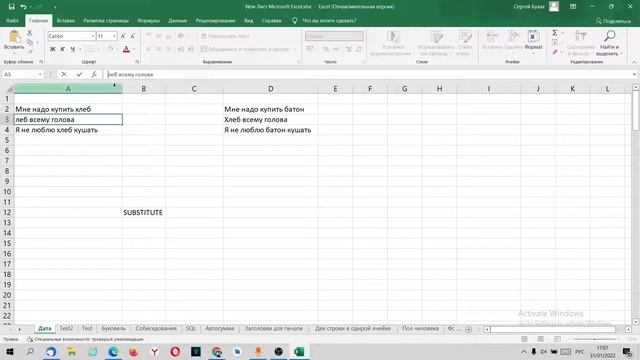Switch to the Test2 sheet tab
Image resolution: width=640 pixels, height=360 pixels.
pos(66,329)
